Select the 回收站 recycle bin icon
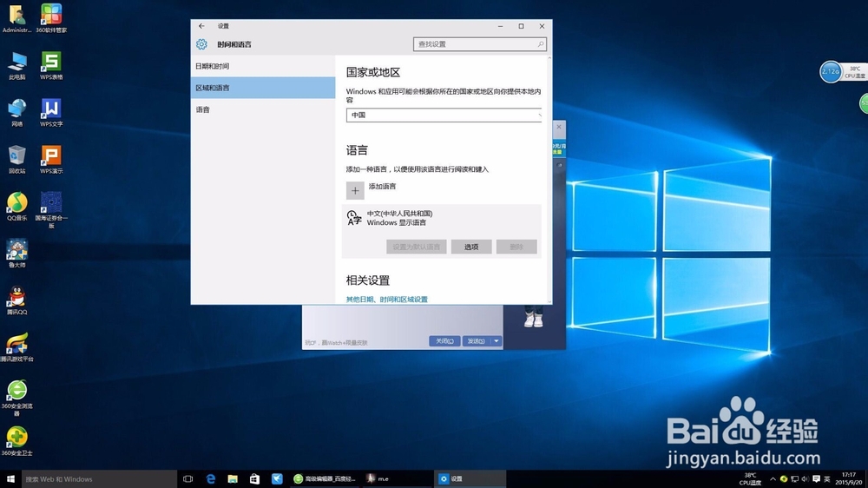Viewport: 868px width, 488px height. 16,160
